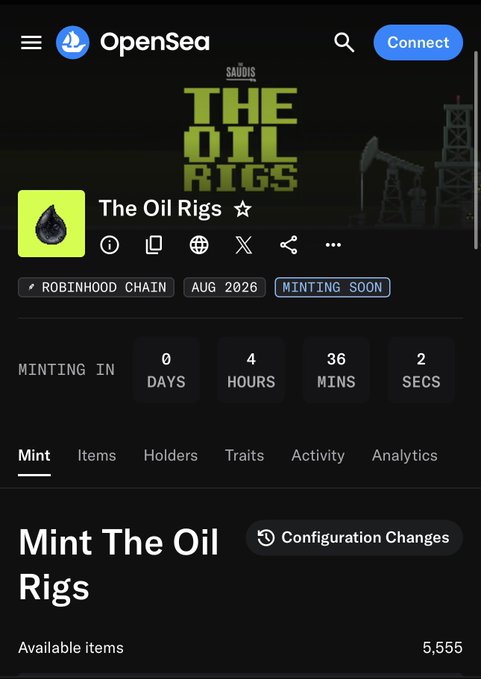
Task: Click the page scrollbar on right edge
Action: point(477,149)
